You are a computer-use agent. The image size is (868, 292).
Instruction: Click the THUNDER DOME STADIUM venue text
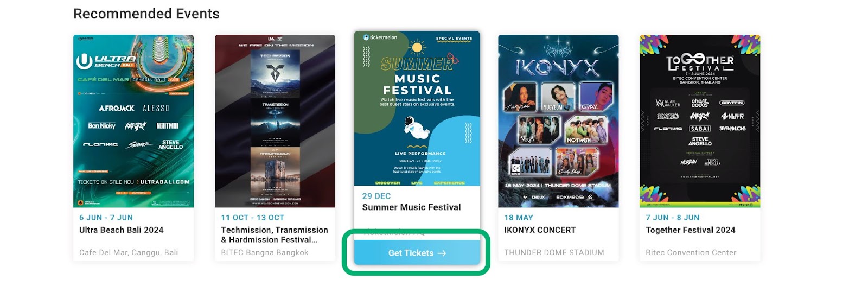(554, 253)
